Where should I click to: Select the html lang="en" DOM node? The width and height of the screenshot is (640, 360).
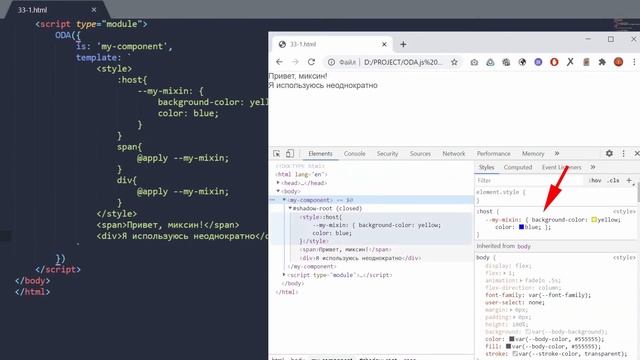[x=301, y=174]
